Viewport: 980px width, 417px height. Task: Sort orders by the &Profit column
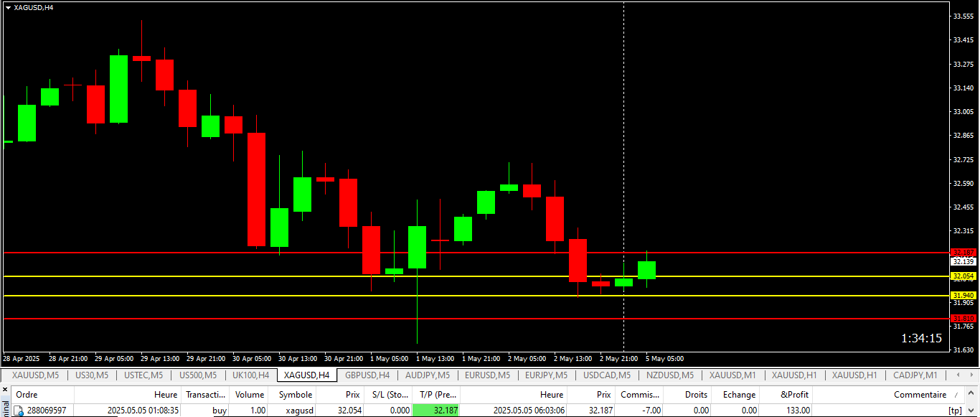pos(794,394)
